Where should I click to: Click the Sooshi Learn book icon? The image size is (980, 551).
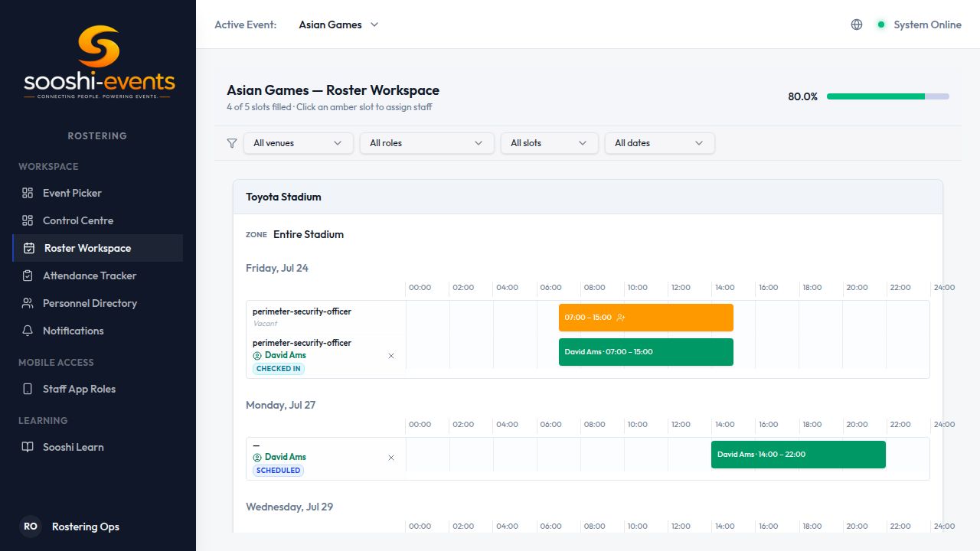click(28, 447)
